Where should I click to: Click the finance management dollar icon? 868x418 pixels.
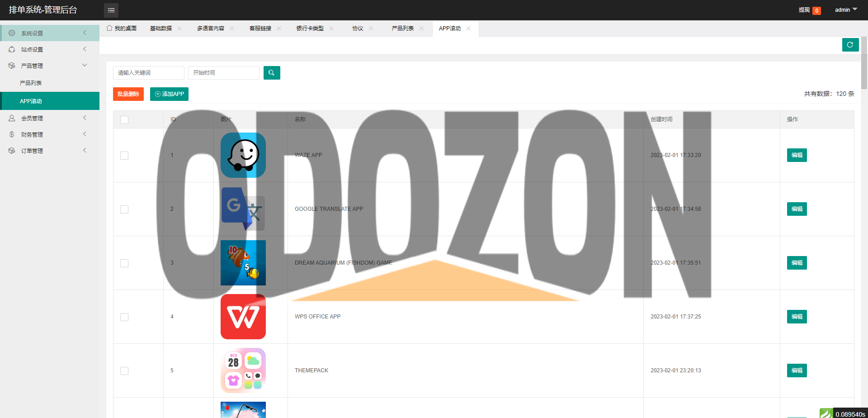coord(12,134)
